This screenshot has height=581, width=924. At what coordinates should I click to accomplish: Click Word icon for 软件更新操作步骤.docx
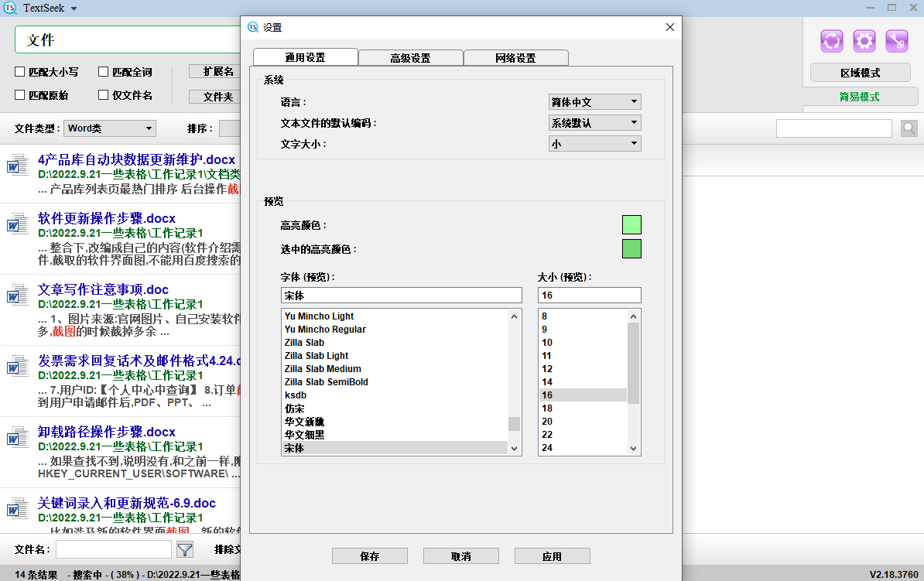point(17,224)
